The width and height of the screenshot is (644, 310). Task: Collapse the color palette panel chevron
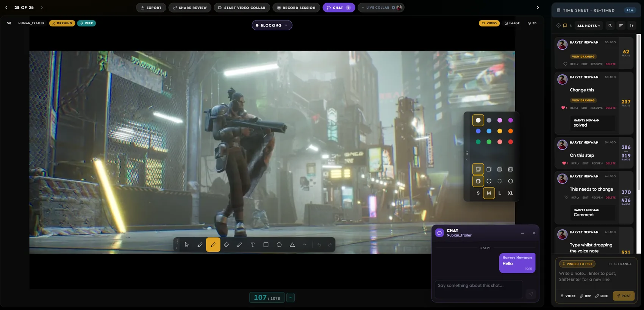[x=467, y=160]
